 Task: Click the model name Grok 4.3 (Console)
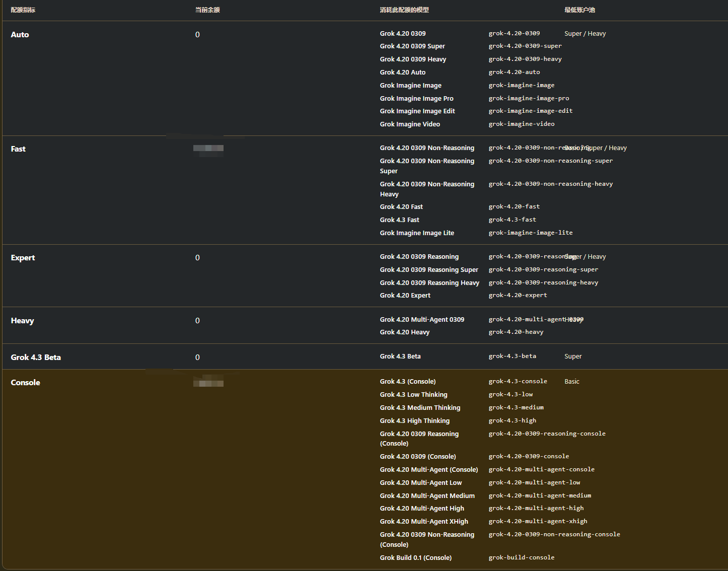pyautogui.click(x=408, y=382)
